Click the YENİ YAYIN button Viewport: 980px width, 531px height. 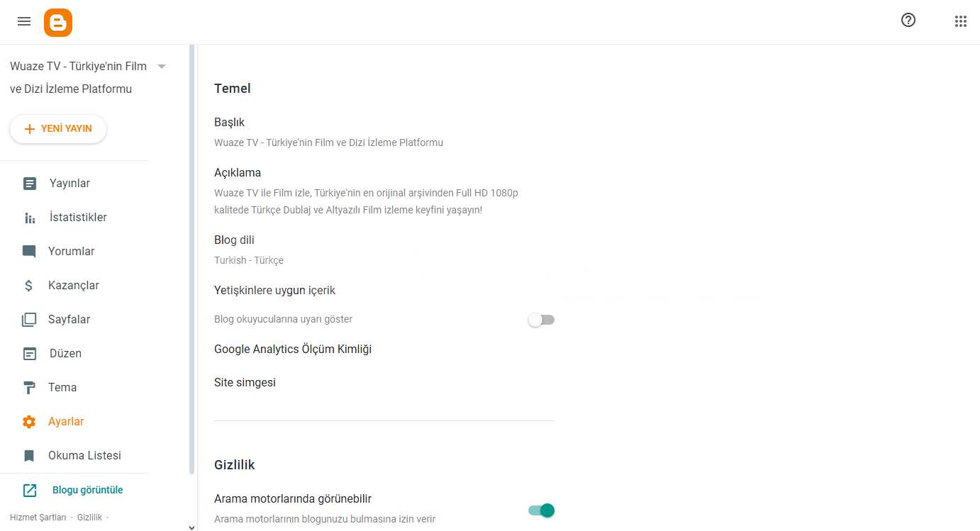click(58, 129)
